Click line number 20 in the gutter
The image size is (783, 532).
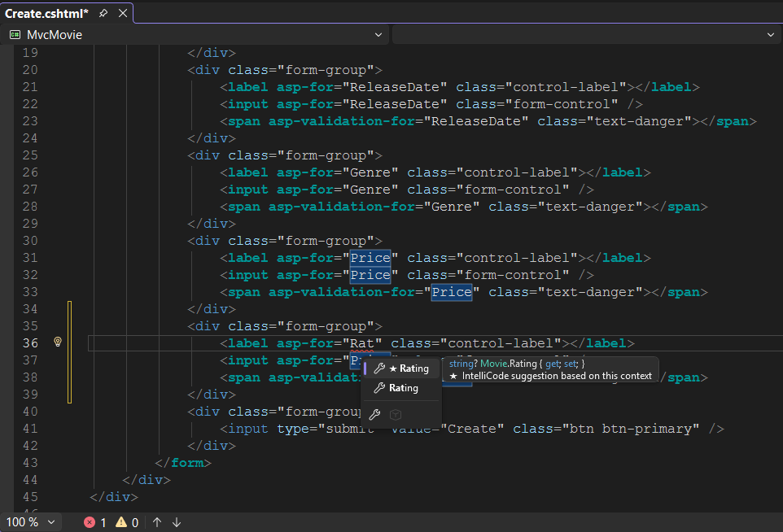click(30, 70)
